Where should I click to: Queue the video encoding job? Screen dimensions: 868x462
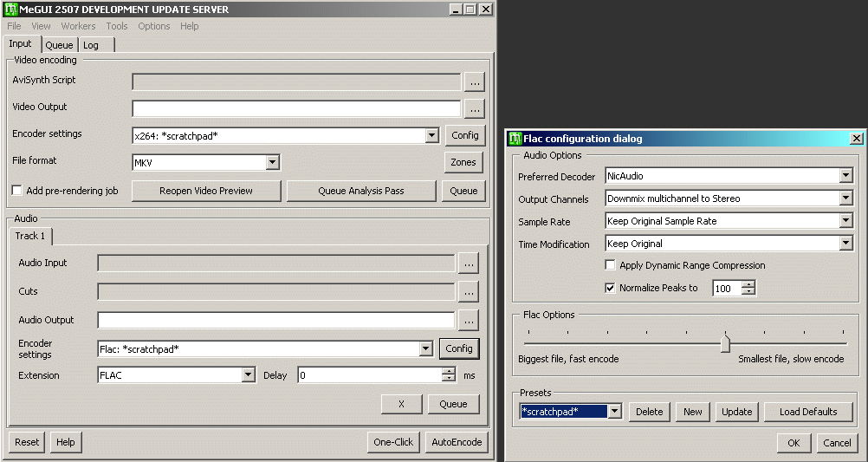point(463,191)
